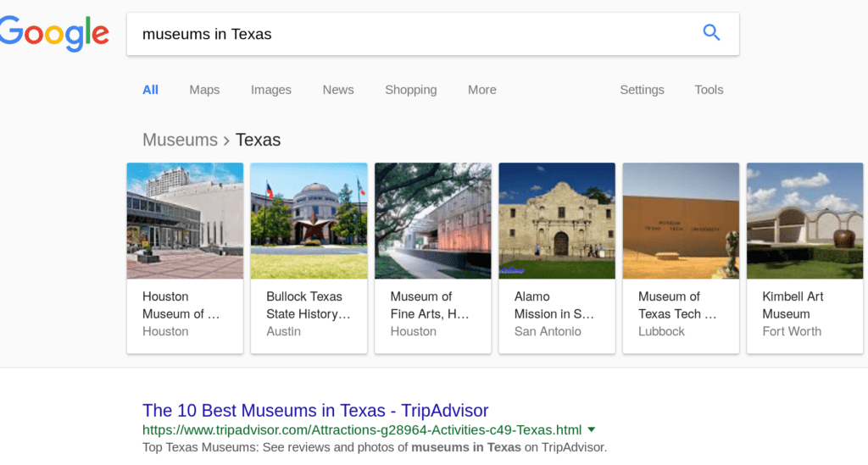Expand the More search options menu
This screenshot has width=868, height=465.
[x=481, y=90]
